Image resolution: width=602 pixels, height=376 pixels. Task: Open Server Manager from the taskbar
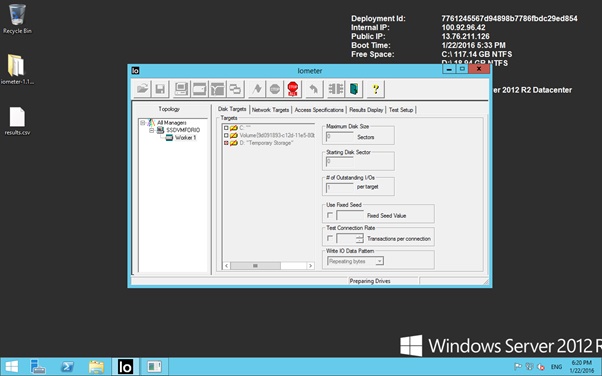[x=38, y=367]
